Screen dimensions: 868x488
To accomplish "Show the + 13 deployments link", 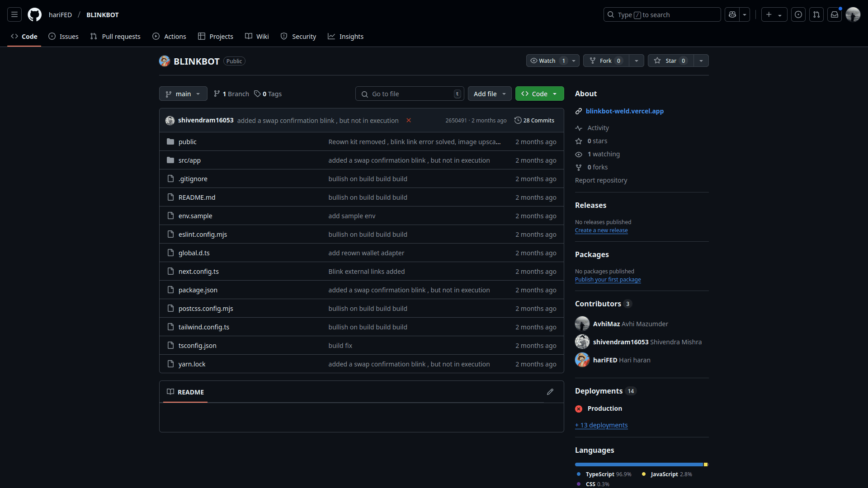I will pos(601,425).
